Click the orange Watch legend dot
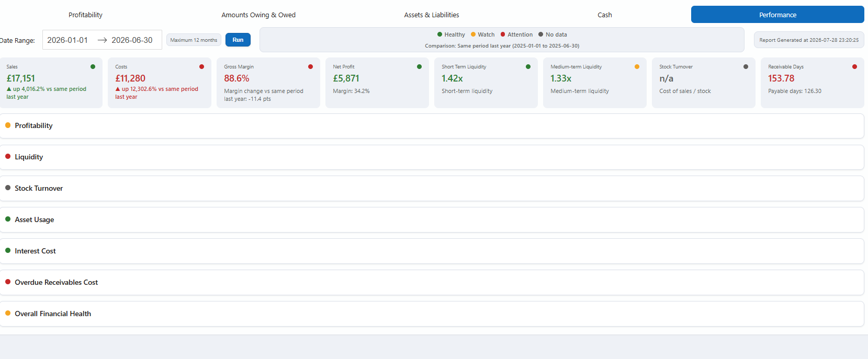868x359 pixels. click(x=473, y=34)
